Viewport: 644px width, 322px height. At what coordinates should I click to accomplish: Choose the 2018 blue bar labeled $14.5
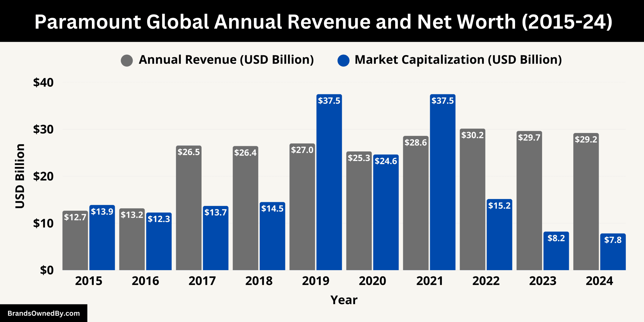click(x=272, y=236)
